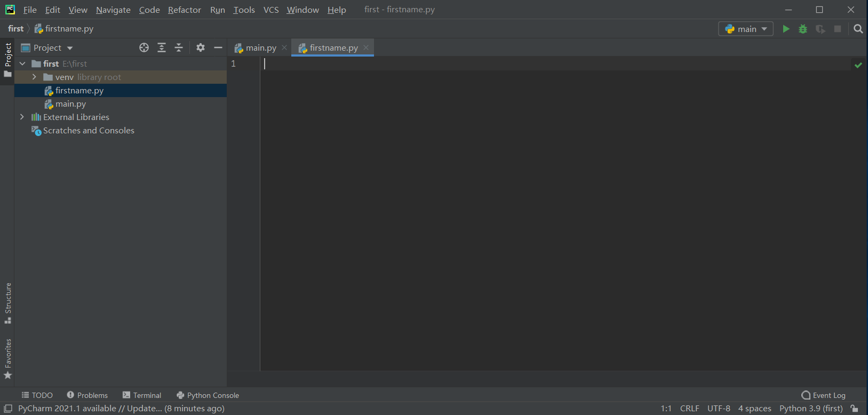Open the Code menu
This screenshot has height=415, width=868.
coord(149,10)
